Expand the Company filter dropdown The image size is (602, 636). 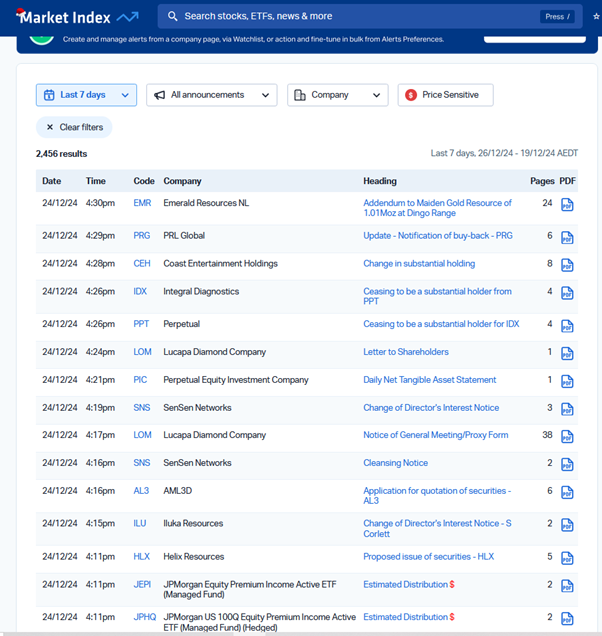click(x=337, y=95)
